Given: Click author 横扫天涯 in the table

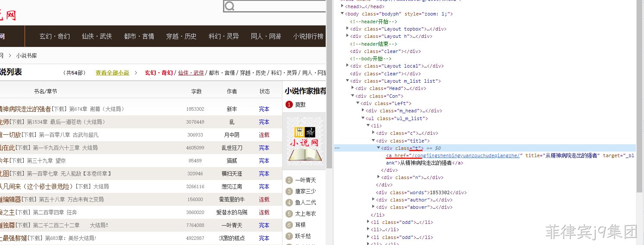Looking at the screenshot, I should tap(232, 174).
